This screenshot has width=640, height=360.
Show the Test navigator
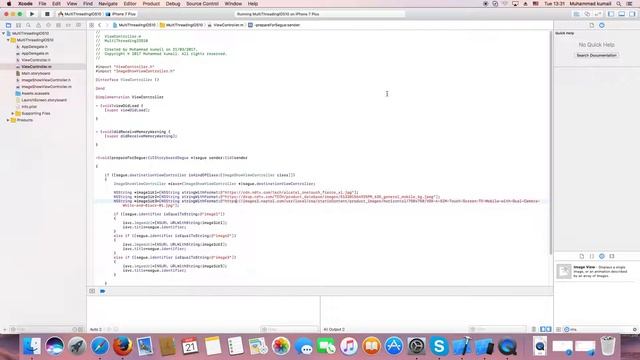tap(48, 25)
